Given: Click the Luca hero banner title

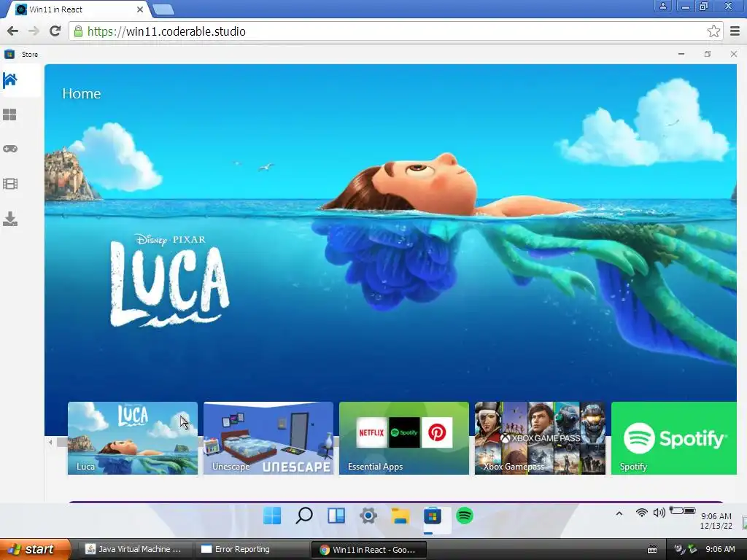Looking at the screenshot, I should pos(169,281).
